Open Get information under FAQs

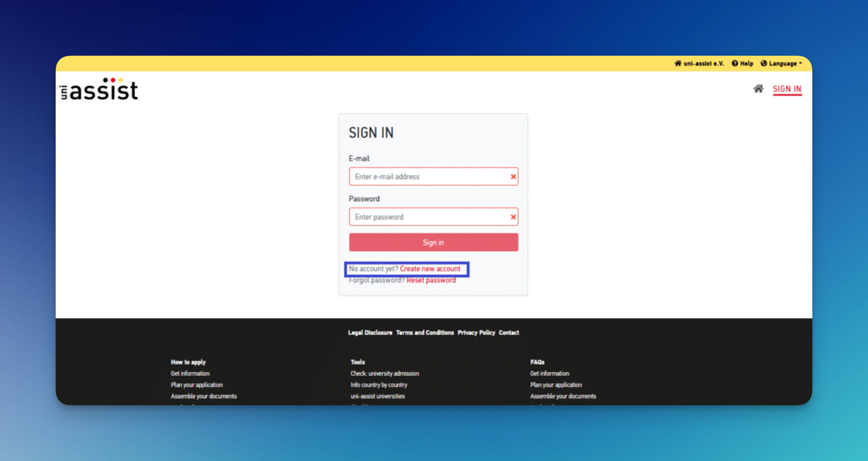point(550,373)
